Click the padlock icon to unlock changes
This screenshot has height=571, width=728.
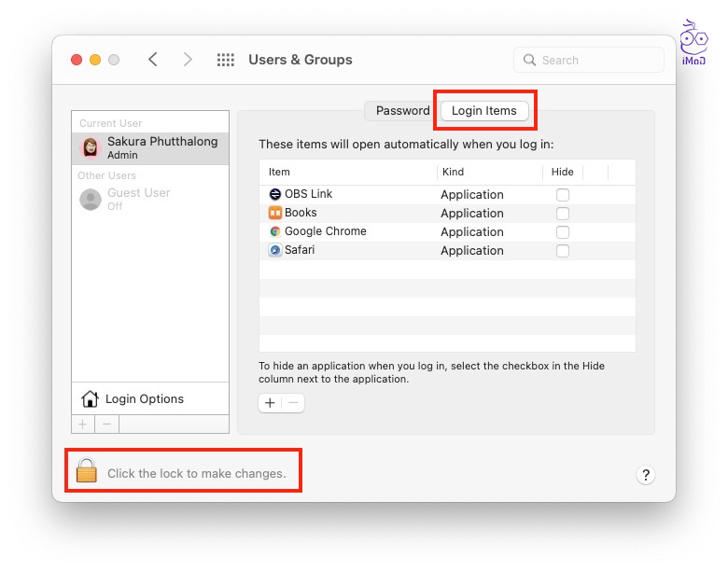(87, 472)
